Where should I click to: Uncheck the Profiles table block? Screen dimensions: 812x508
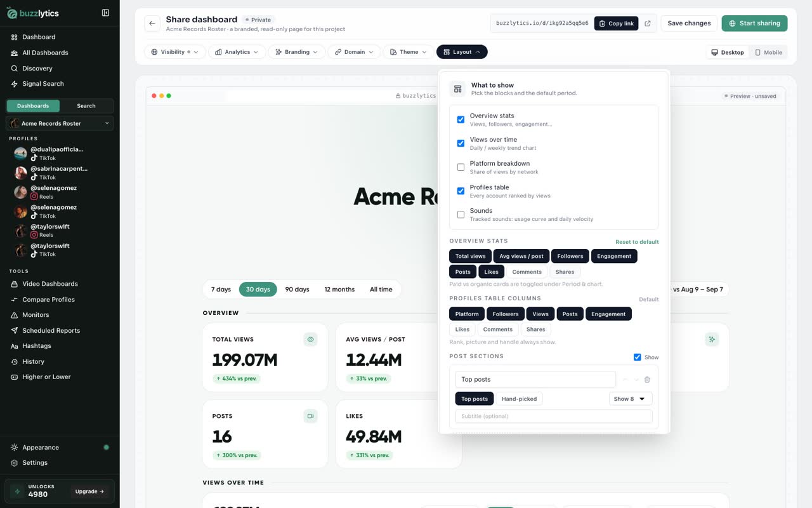[461, 191]
